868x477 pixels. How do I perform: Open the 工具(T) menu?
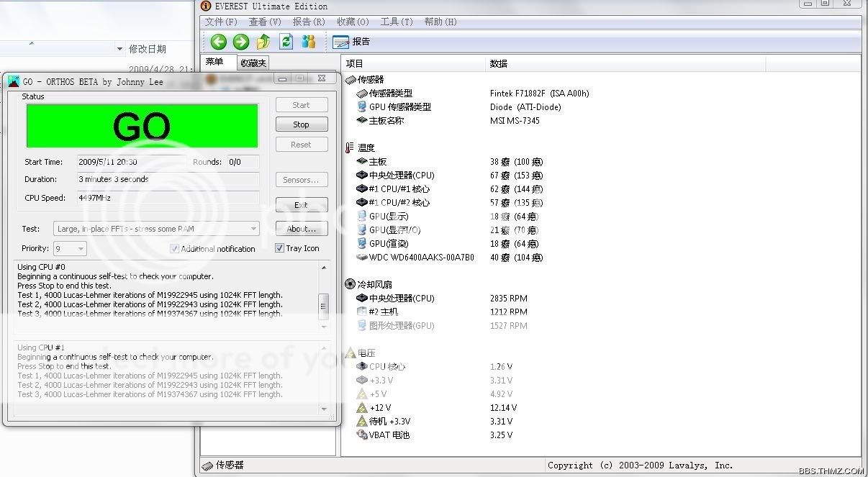396,22
